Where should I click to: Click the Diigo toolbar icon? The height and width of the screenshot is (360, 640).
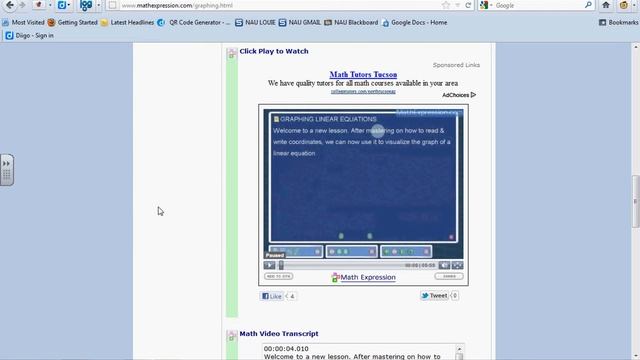point(62,5)
